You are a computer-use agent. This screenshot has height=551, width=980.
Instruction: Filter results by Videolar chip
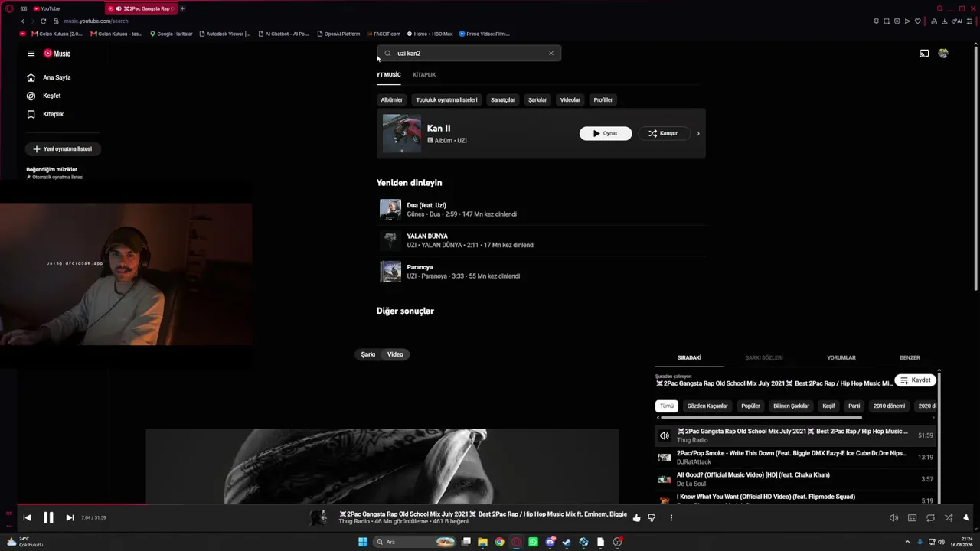click(570, 100)
